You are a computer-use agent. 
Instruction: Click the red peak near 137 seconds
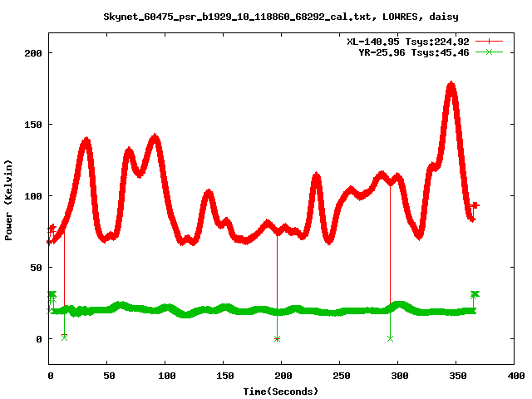click(x=209, y=194)
